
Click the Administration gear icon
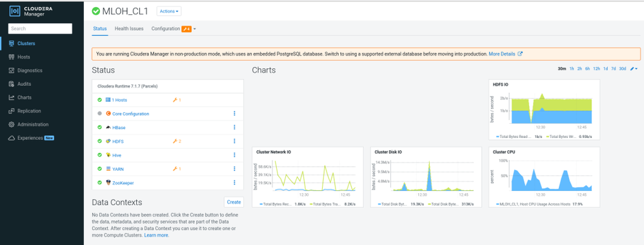[12, 124]
